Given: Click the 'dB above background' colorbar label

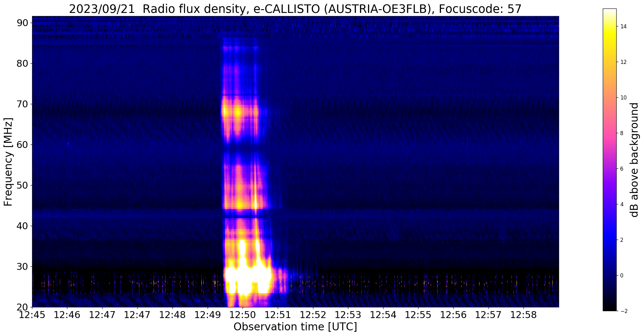Looking at the screenshot, I should pyautogui.click(x=635, y=160).
